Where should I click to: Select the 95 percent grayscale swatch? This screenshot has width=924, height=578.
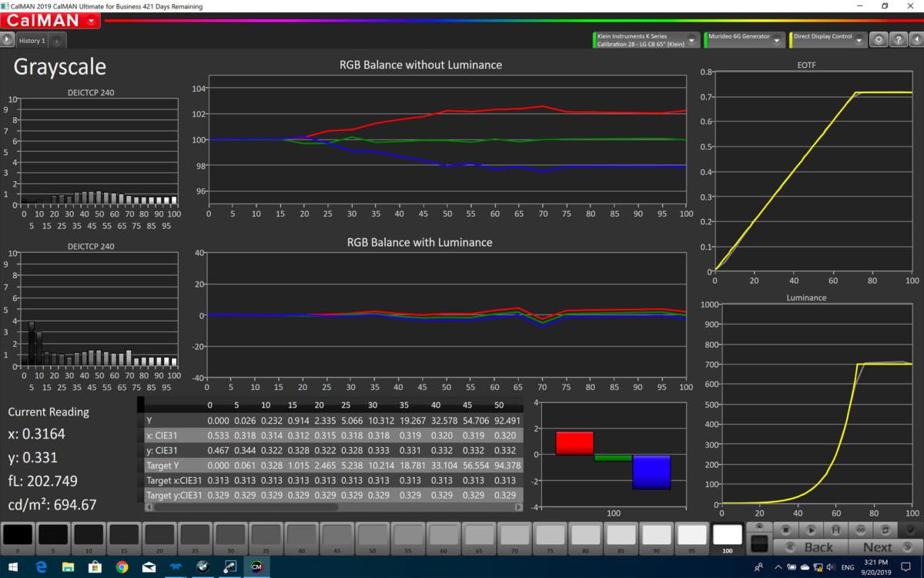coord(691,538)
